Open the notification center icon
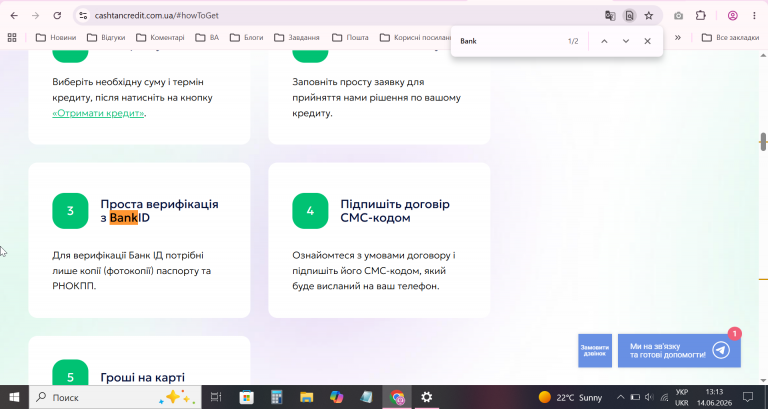This screenshot has height=409, width=768. [748, 397]
